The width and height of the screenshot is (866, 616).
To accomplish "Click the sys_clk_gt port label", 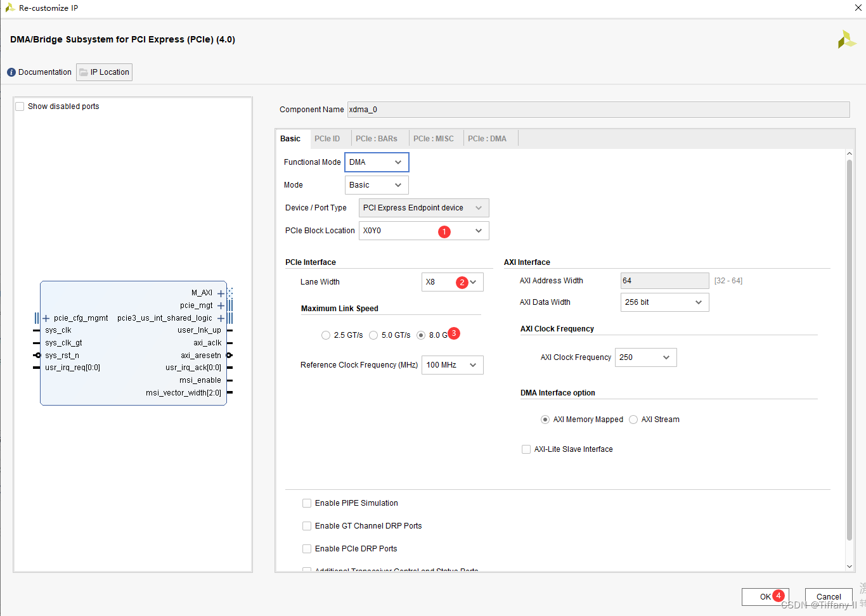I will (x=63, y=343).
